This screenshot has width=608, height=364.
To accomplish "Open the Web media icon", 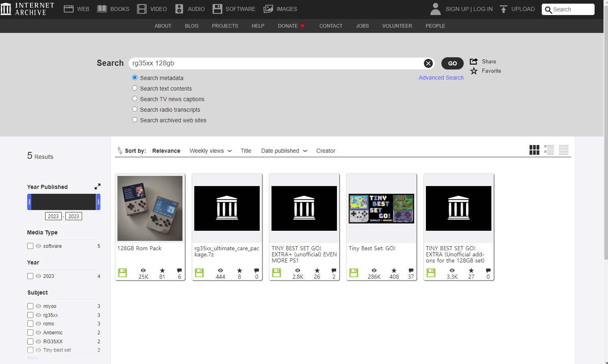I will click(69, 9).
